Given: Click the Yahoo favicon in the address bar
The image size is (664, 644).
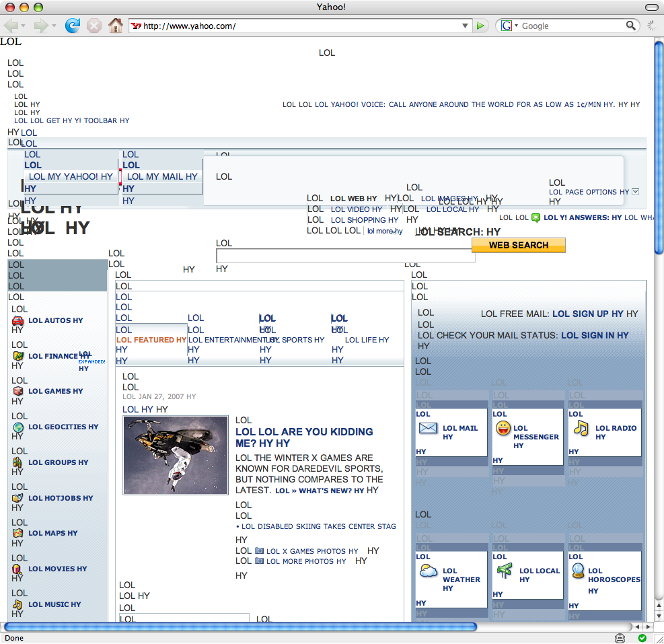Looking at the screenshot, I should [136, 26].
